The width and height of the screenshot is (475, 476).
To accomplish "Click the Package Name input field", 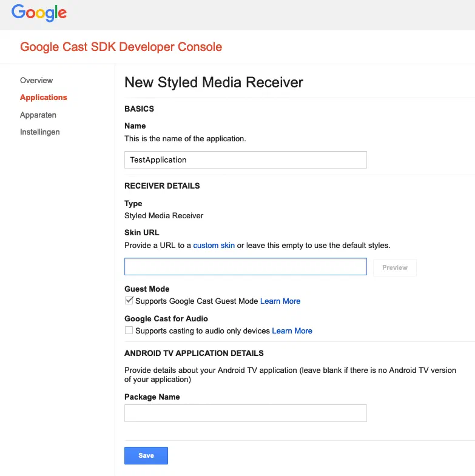I will coord(246,413).
